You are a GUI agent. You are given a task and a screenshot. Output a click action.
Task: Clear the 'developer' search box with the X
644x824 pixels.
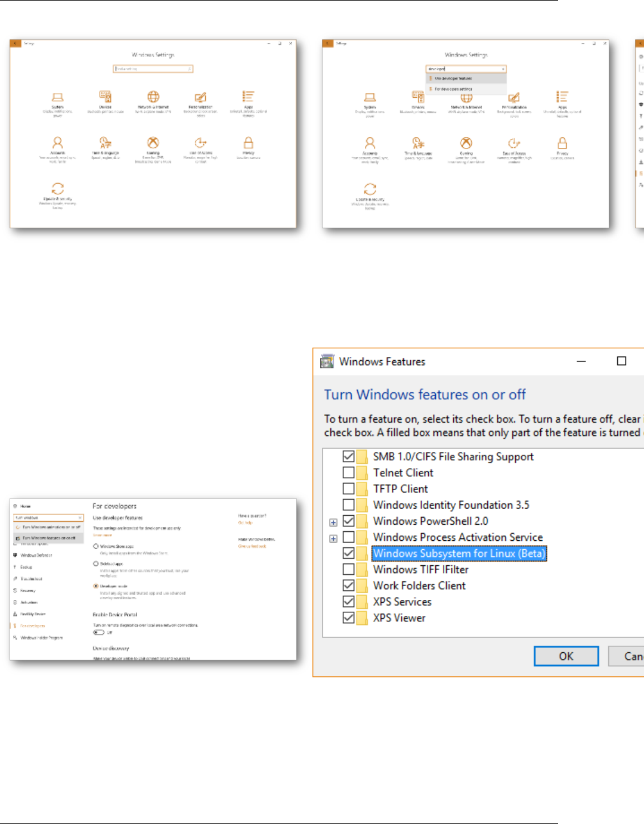[x=503, y=69]
